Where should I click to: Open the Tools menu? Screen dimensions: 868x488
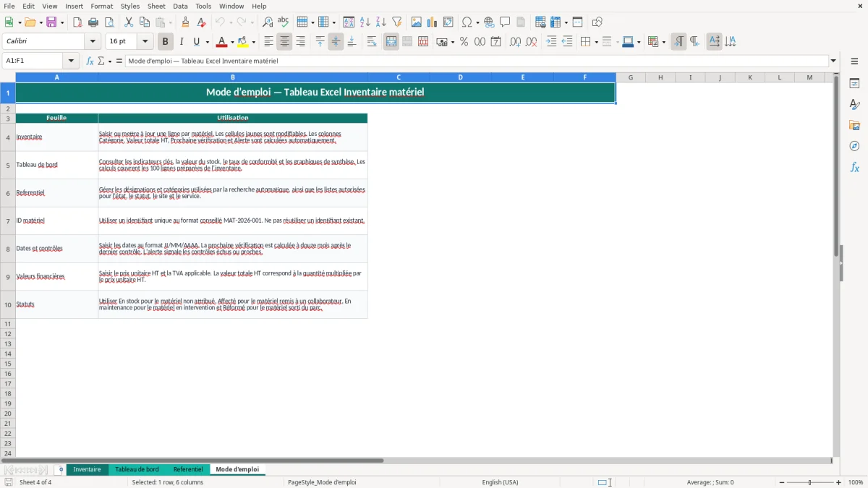tap(203, 6)
